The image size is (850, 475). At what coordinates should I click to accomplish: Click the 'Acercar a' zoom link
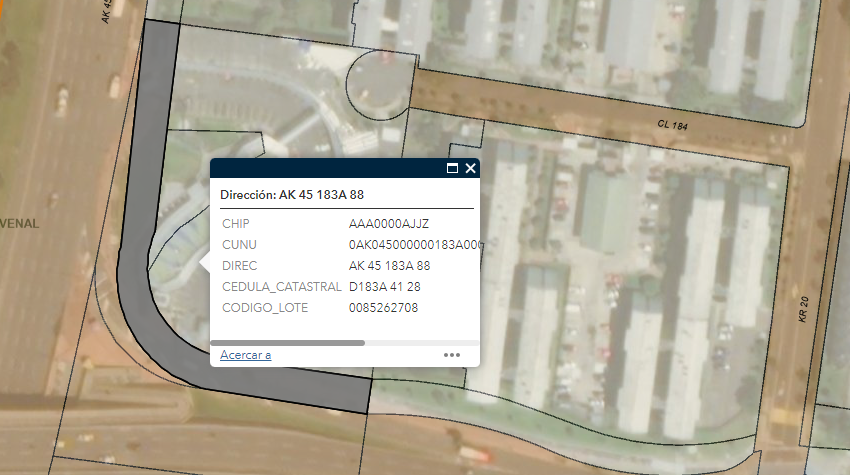coord(245,355)
